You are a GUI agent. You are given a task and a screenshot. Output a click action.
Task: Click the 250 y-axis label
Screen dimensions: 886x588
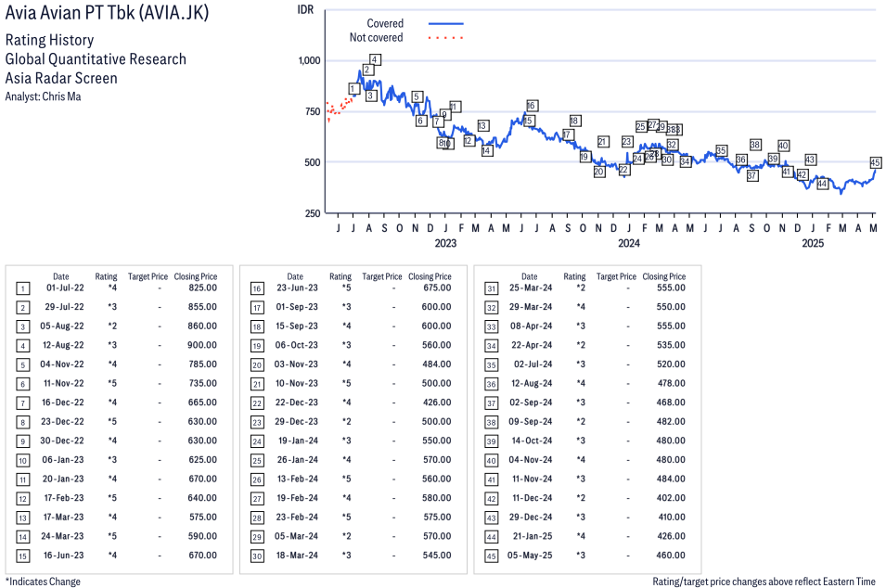[313, 213]
